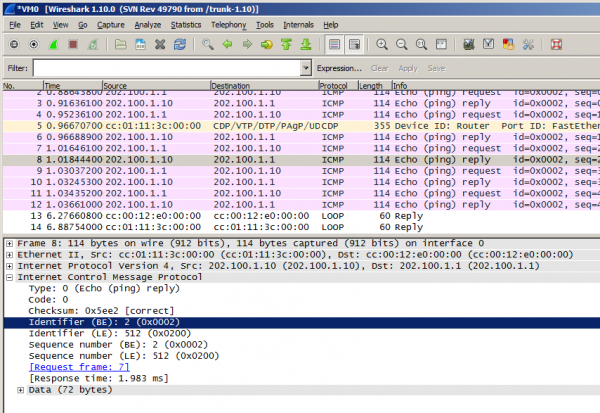Click the Apply filter button
The width and height of the screenshot is (600, 413).
[408, 69]
